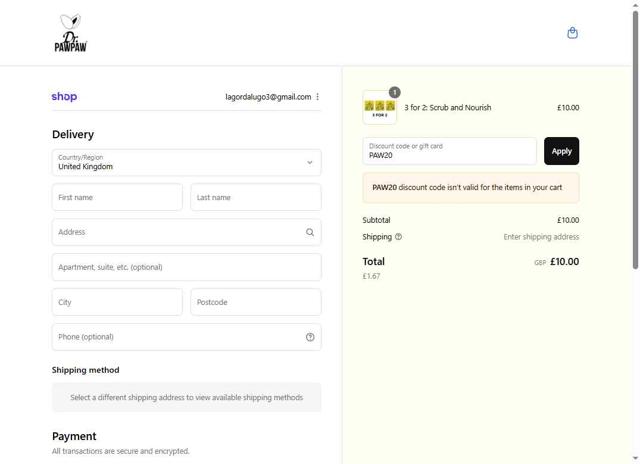Click the Payment heading
This screenshot has height=464, width=640.
click(74, 436)
